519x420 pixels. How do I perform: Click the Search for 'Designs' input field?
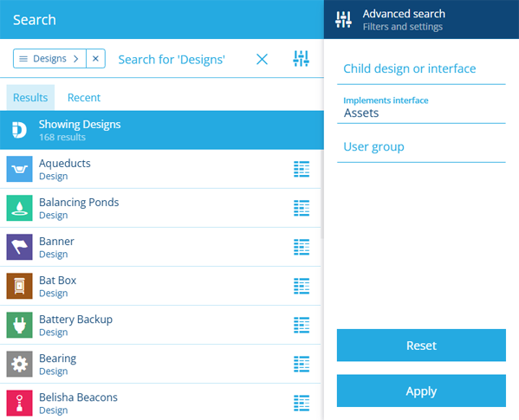[180, 60]
